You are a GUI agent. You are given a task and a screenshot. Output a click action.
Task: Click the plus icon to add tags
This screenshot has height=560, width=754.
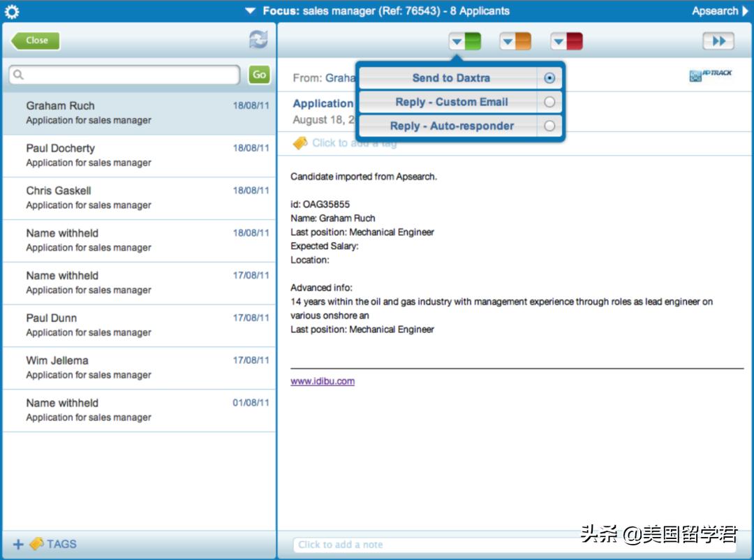pos(18,544)
